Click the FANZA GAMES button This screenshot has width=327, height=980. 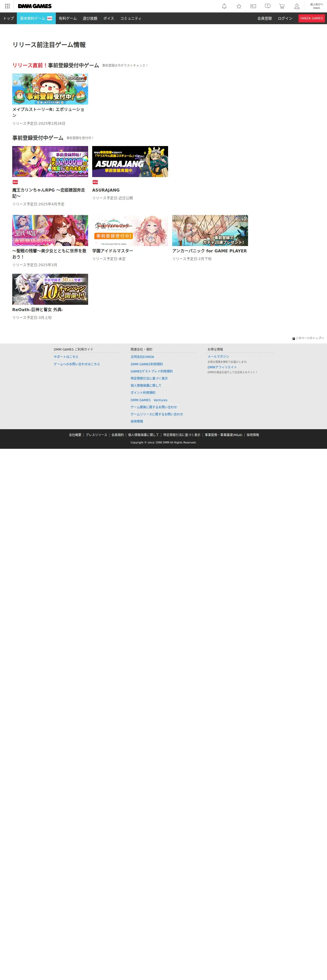click(311, 18)
